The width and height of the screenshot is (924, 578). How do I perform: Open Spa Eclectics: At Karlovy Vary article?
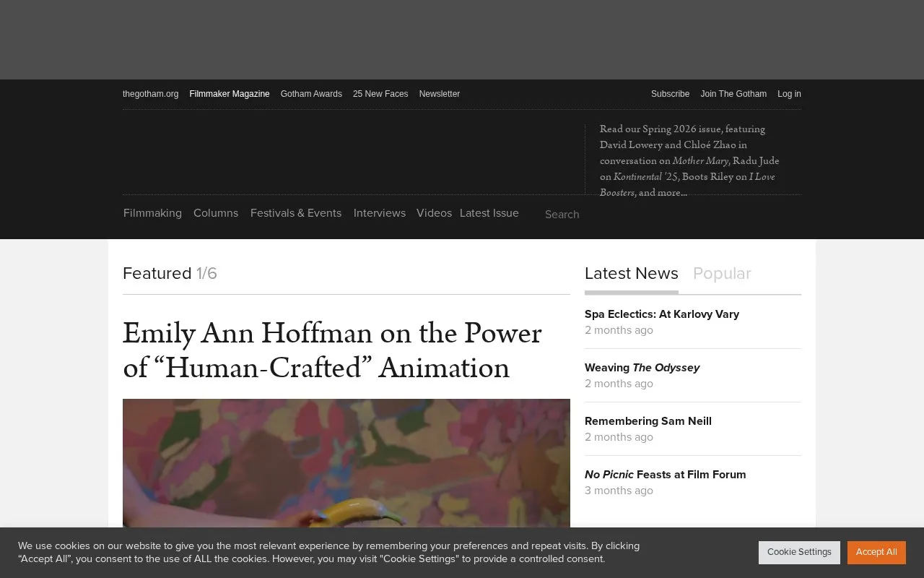tap(662, 314)
